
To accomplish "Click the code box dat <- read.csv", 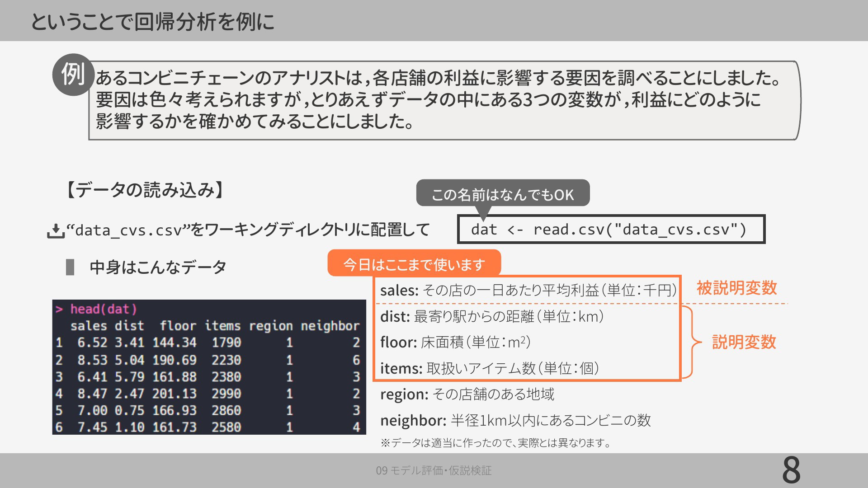I will [611, 230].
